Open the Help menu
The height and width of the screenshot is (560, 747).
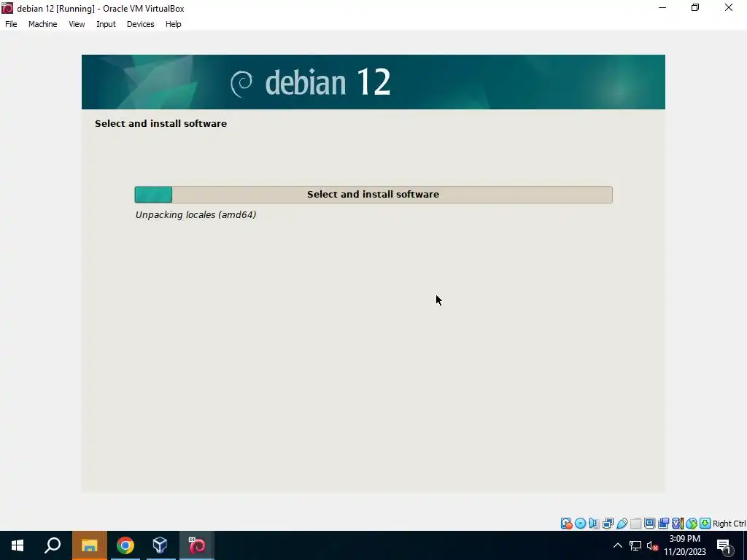[x=174, y=24]
